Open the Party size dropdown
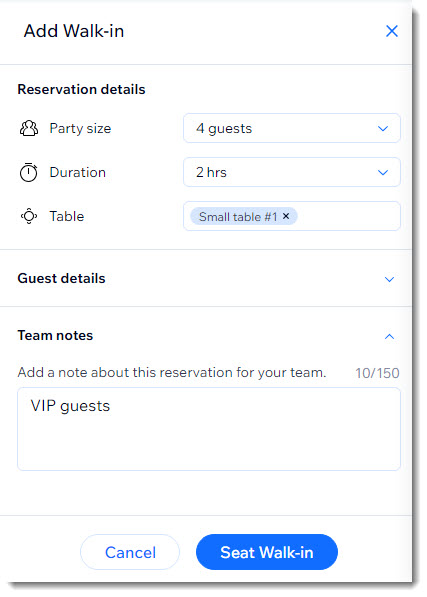 click(x=292, y=128)
